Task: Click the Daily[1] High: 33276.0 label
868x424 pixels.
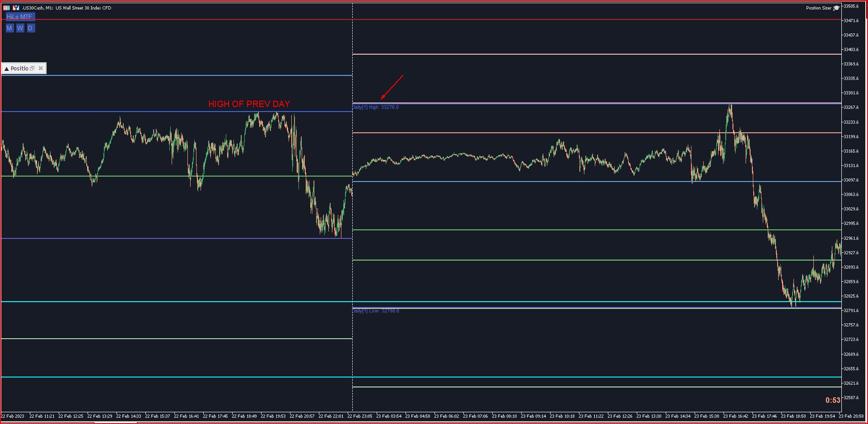Action: coord(375,107)
